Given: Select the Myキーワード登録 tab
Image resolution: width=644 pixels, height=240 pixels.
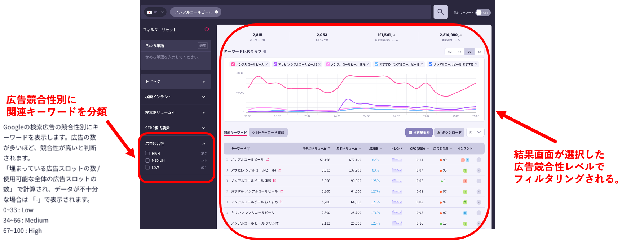Looking at the screenshot, I should (x=268, y=133).
